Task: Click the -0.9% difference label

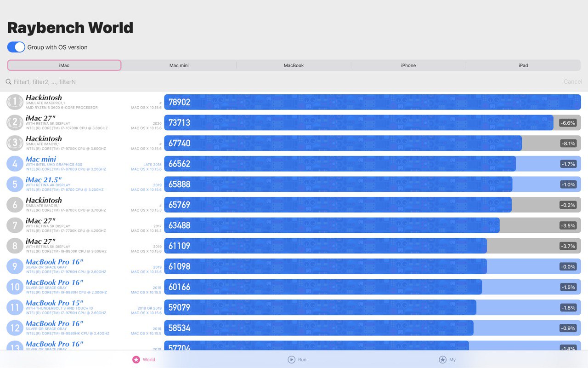Action: [568, 328]
